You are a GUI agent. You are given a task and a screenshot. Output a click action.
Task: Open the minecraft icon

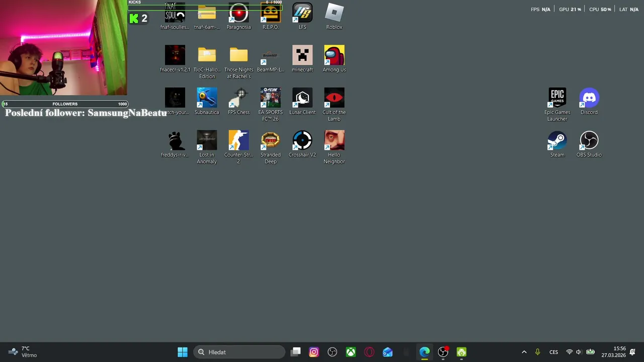tap(302, 59)
